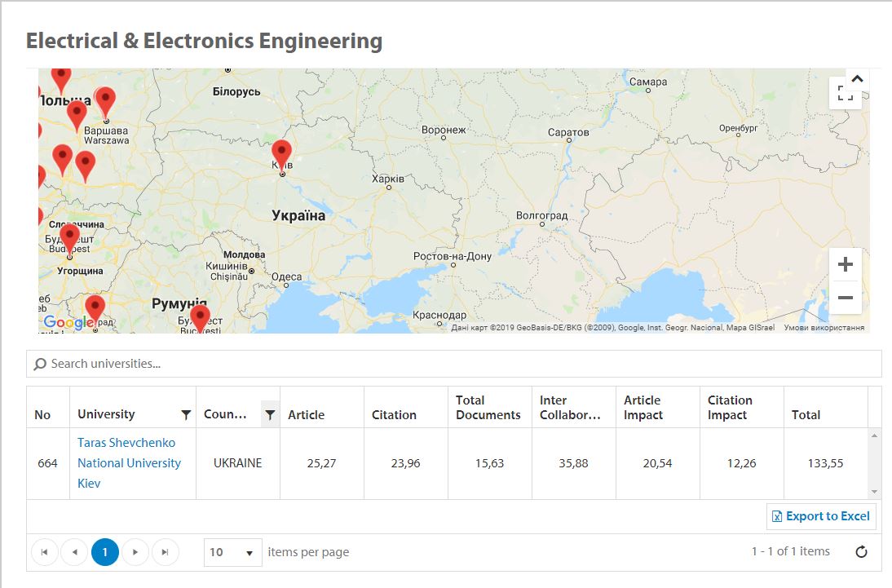
Task: Click the Citation value 23,96
Action: 405,463
